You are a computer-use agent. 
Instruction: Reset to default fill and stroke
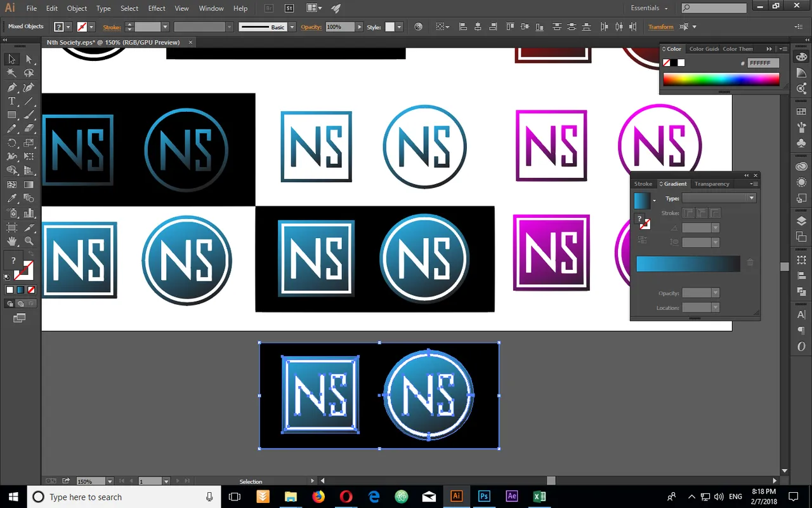coord(7,277)
